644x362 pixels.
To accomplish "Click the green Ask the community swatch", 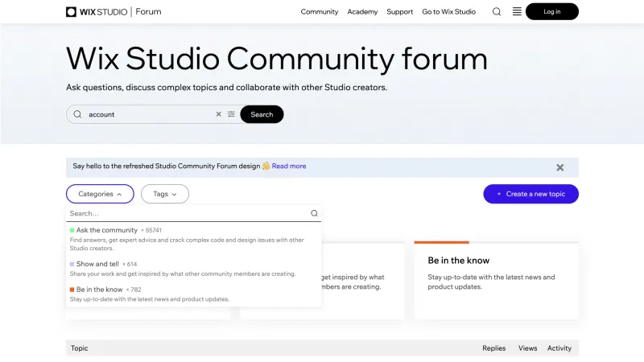I will 72,230.
